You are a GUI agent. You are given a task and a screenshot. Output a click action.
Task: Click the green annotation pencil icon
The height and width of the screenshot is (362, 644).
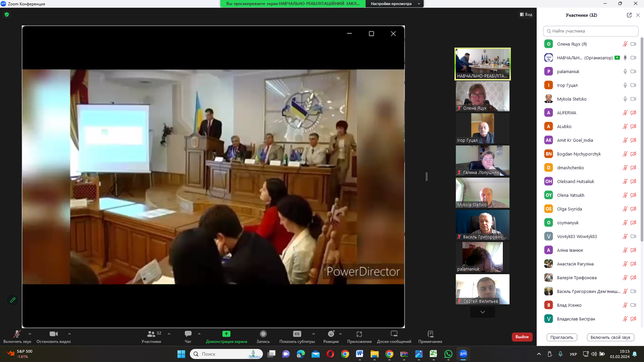pos(13,300)
